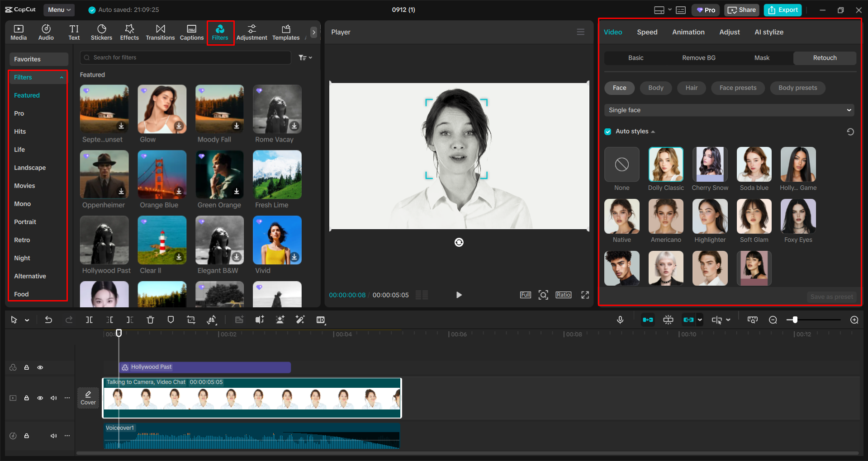Select the delete clip icon

tap(150, 320)
